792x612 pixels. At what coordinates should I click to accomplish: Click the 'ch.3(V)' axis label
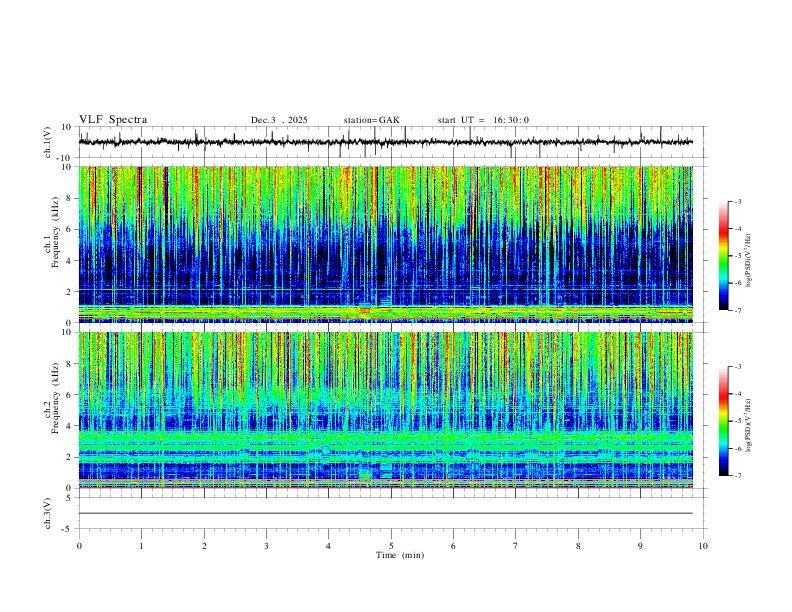coord(48,513)
